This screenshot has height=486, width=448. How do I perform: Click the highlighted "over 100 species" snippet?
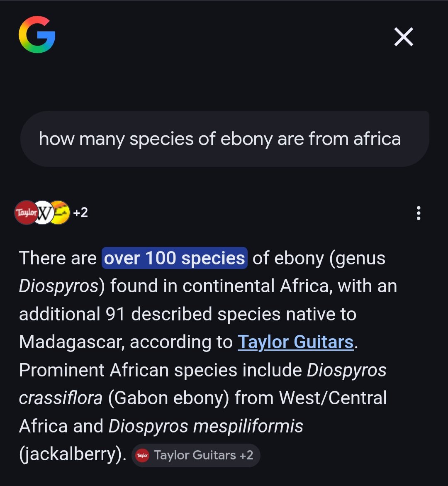[174, 258]
